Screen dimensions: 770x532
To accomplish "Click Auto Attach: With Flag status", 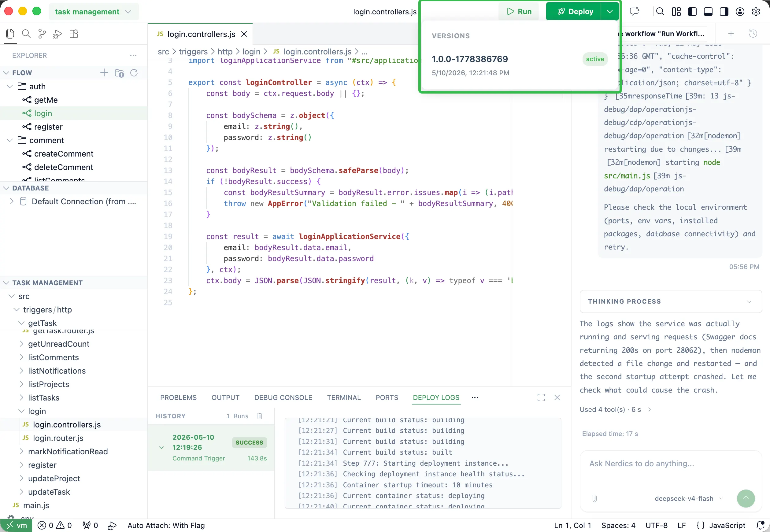I will pos(166,525).
